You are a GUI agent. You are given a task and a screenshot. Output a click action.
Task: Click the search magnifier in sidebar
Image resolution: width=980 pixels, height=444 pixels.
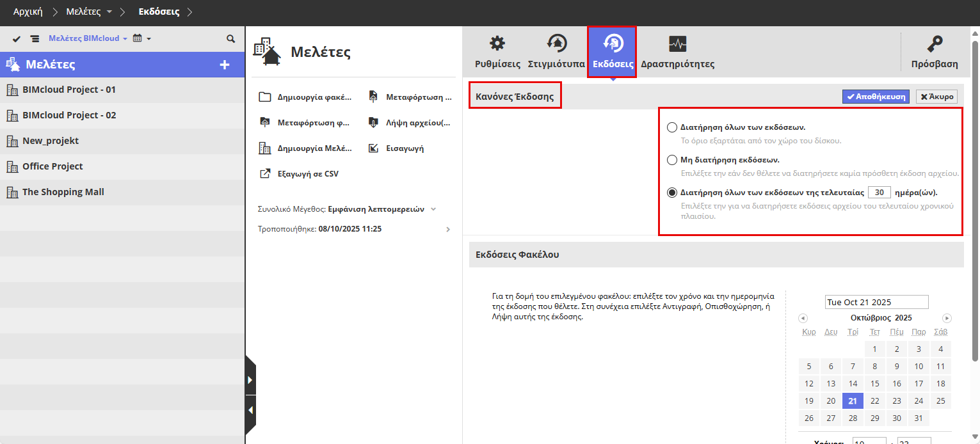[x=231, y=39]
